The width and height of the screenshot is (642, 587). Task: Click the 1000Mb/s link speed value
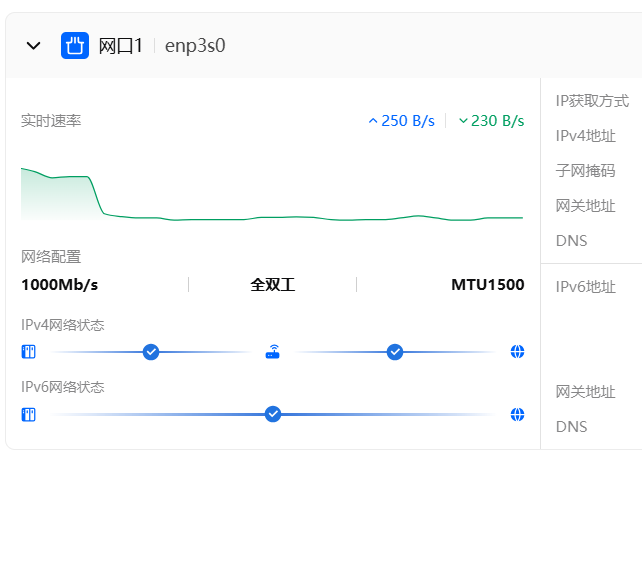tap(60, 285)
